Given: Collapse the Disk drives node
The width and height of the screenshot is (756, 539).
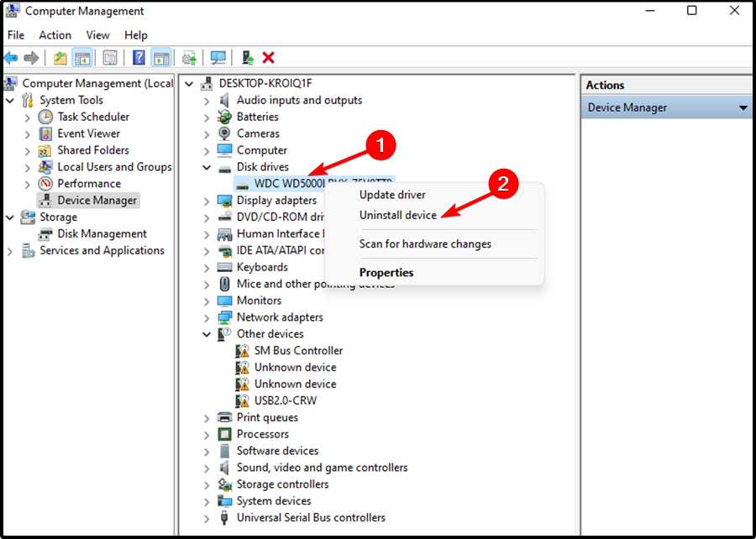Looking at the screenshot, I should pos(207,168).
